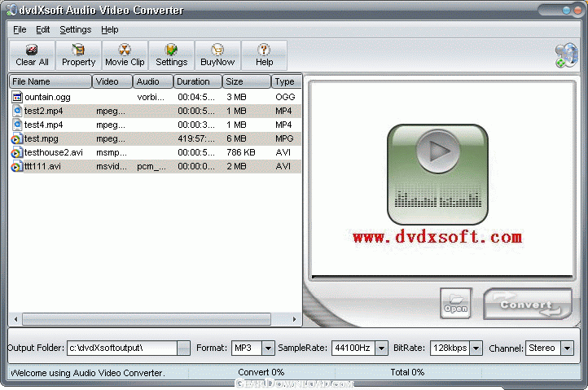Click the Total 0% status text

click(x=407, y=372)
